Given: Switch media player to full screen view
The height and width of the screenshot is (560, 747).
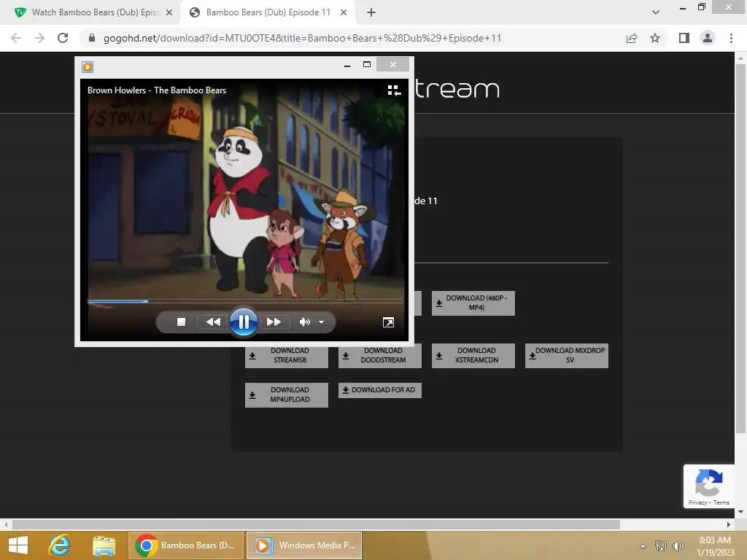Looking at the screenshot, I should tap(388, 322).
